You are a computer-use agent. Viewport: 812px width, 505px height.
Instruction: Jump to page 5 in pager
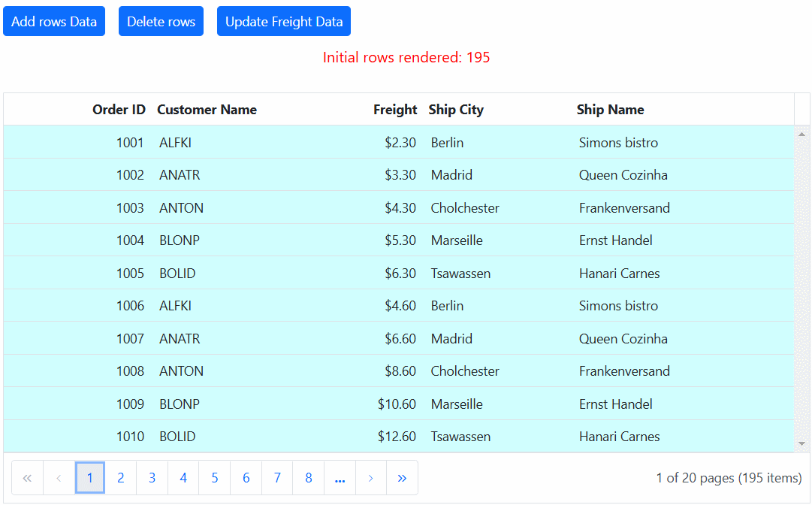215,478
